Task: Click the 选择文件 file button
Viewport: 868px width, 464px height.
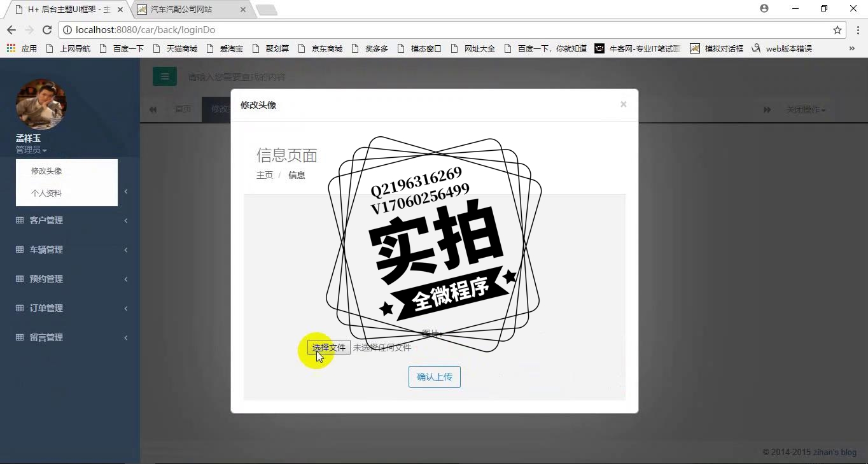Action: click(x=329, y=348)
